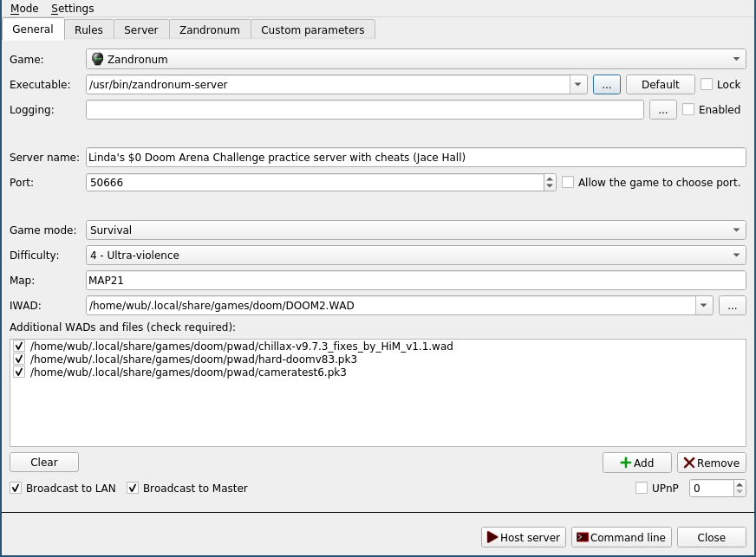Expand the IWAD path dropdown arrow

(704, 306)
